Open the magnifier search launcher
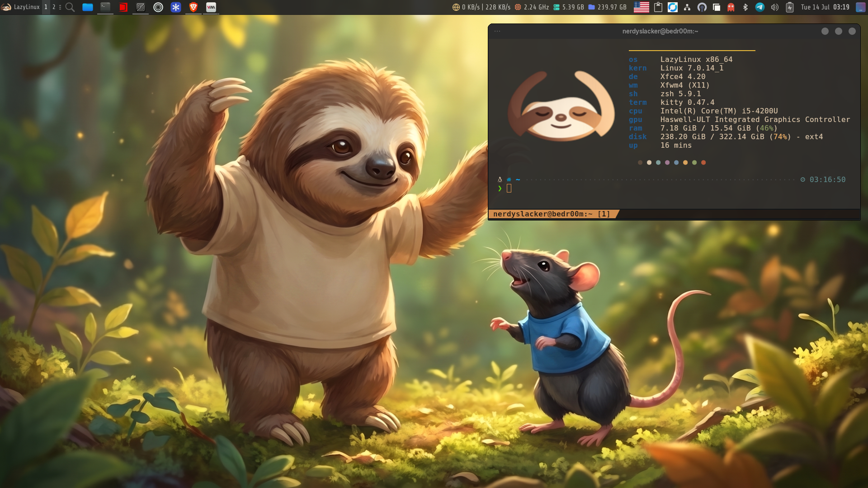This screenshot has height=488, width=868. (70, 7)
